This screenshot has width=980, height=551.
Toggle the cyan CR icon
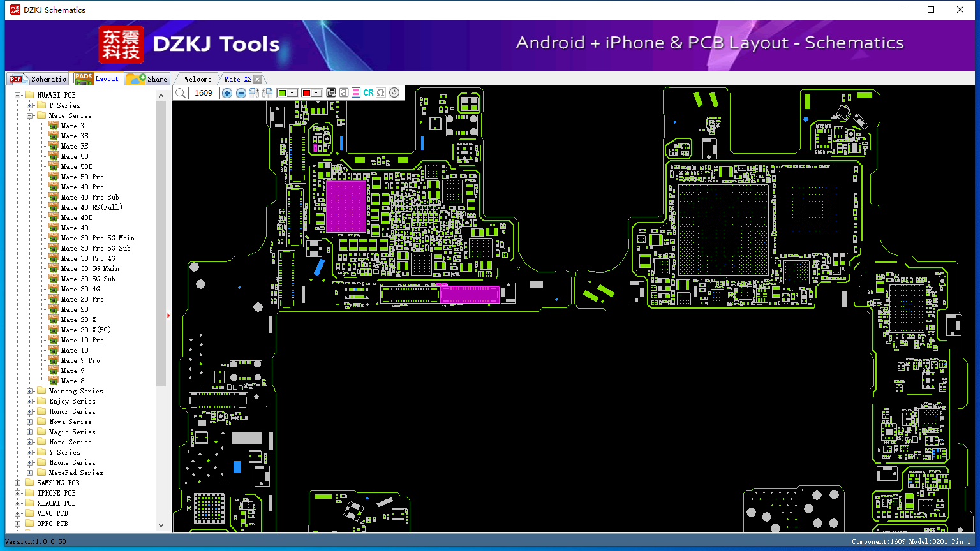(x=369, y=93)
